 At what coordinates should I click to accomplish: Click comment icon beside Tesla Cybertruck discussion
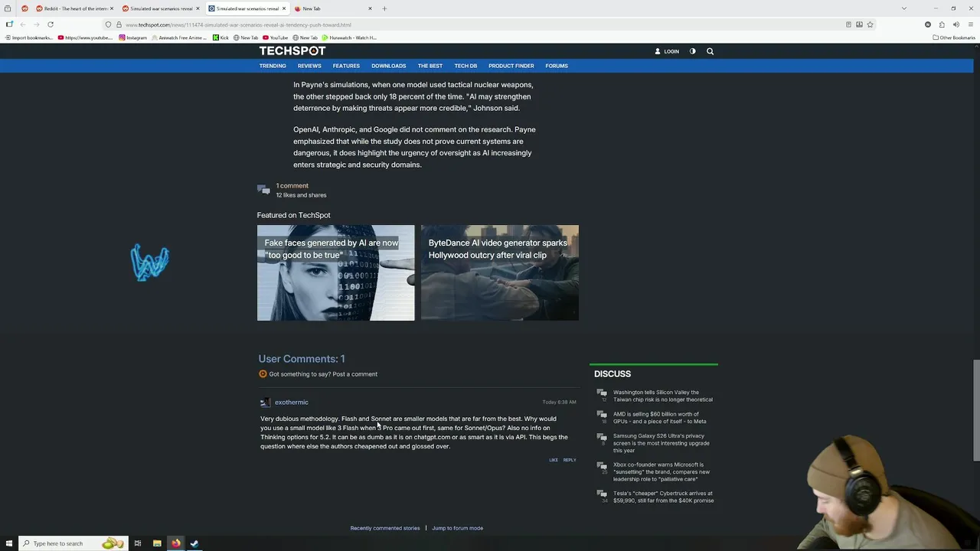tap(602, 494)
